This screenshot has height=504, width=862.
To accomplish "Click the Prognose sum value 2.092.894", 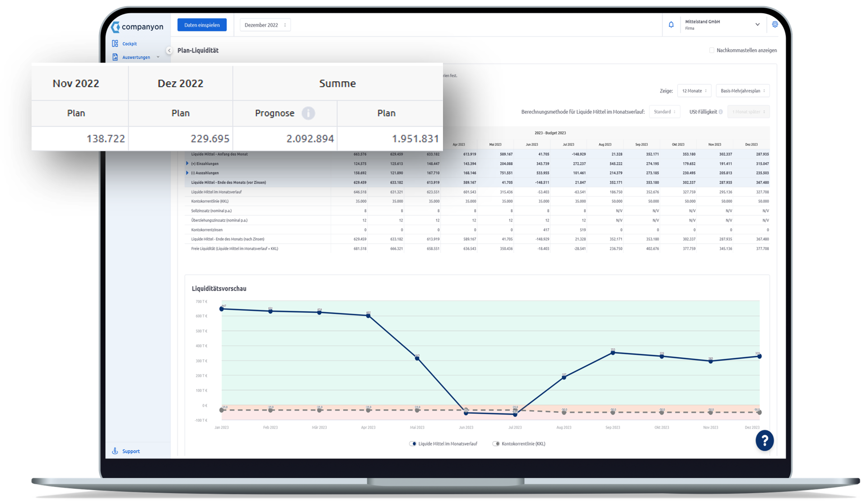I will [310, 139].
